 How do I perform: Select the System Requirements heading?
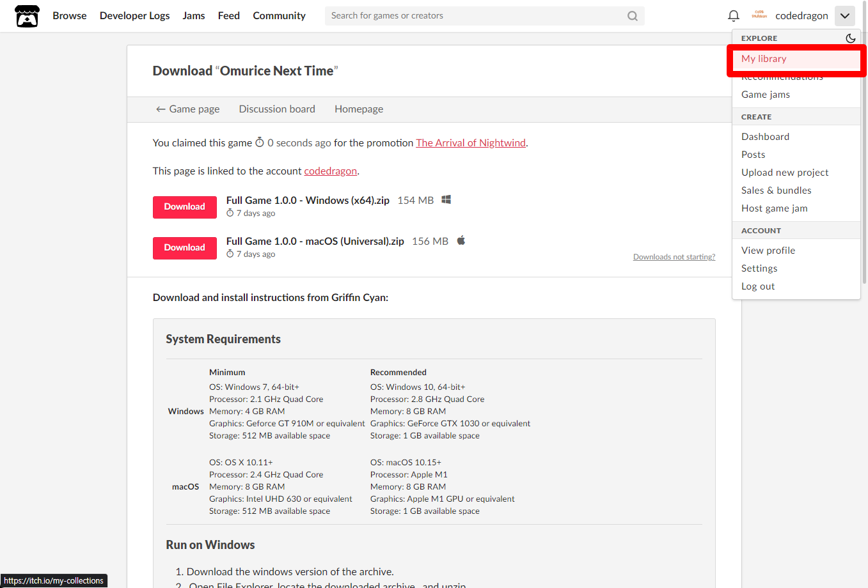[223, 339]
